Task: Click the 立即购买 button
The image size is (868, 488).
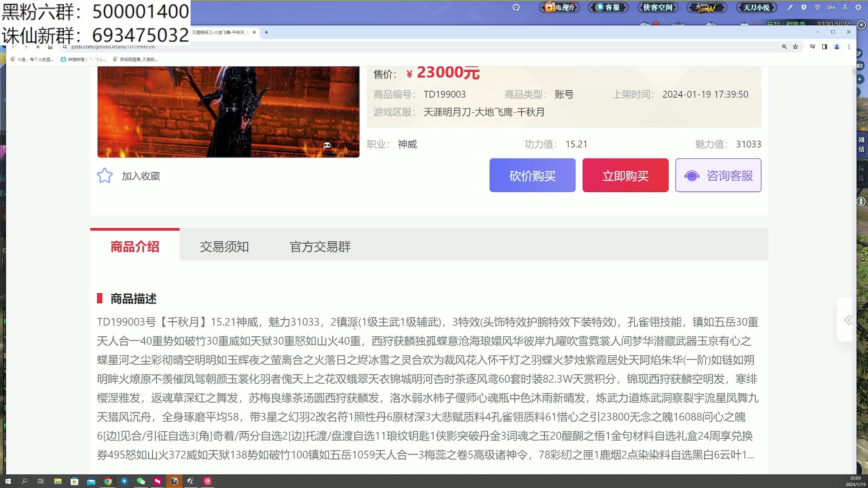Action: click(625, 175)
